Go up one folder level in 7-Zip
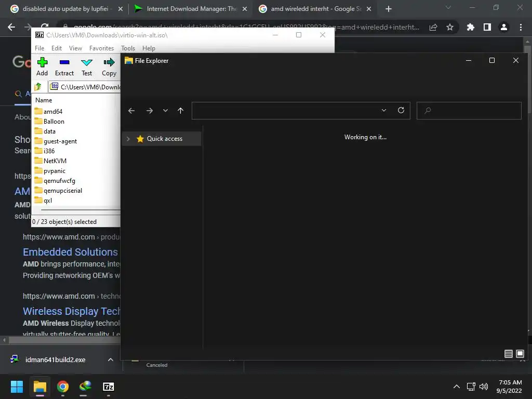 38,87
